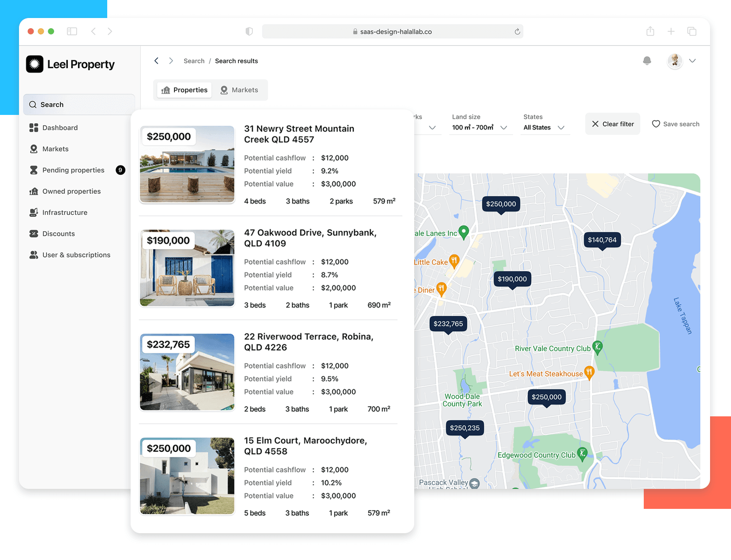Click the privacy shield icon in browser toolbar
This screenshot has height=560, width=731.
point(249,31)
